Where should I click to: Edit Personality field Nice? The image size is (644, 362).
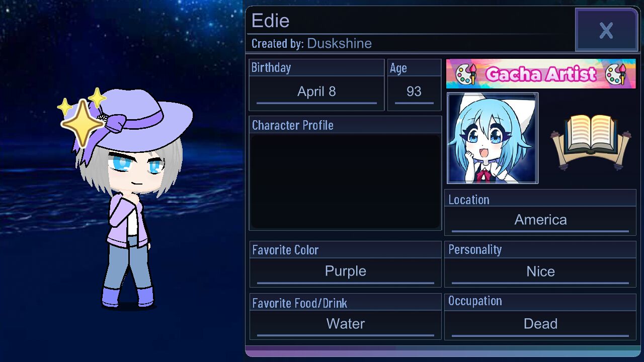[x=540, y=272]
